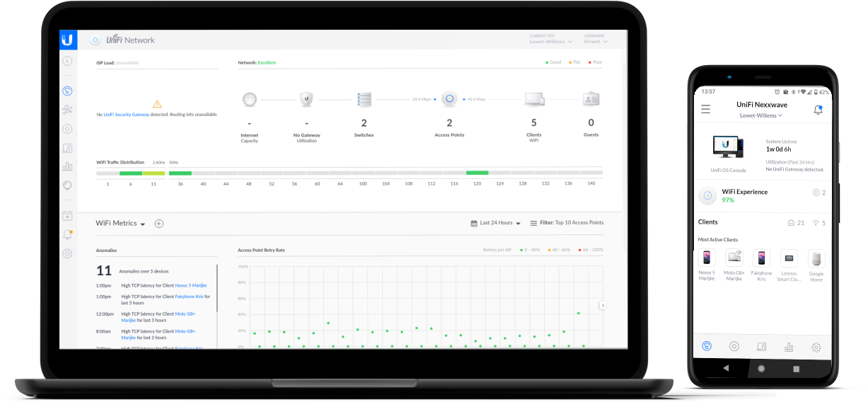Screen dimensions: 868x402
Task: Tap the wireless clients count 5 on phone
Action: click(818, 223)
